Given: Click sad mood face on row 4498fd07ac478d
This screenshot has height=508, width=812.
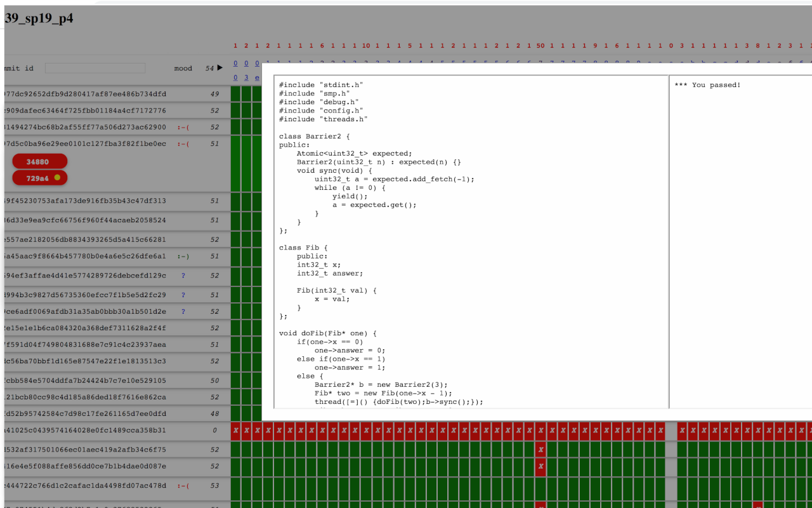Looking at the screenshot, I should click(183, 486).
